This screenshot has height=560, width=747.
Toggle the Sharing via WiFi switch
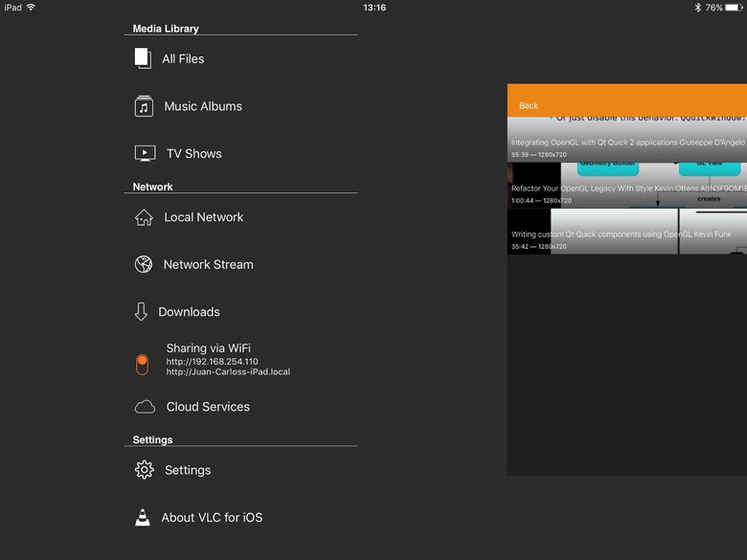142,365
